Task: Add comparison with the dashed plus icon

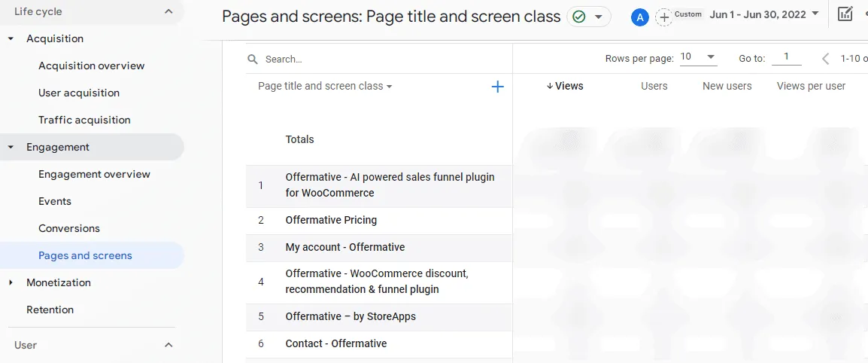Action: pos(664,17)
